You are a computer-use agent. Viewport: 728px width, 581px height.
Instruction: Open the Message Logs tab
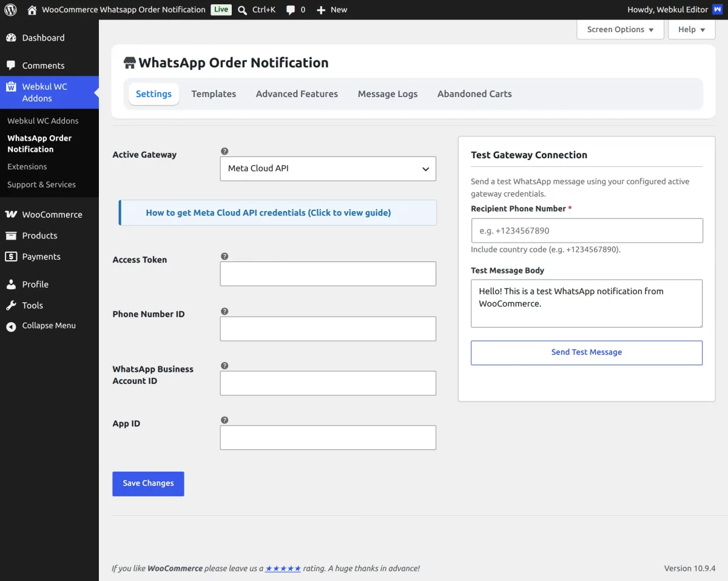388,94
